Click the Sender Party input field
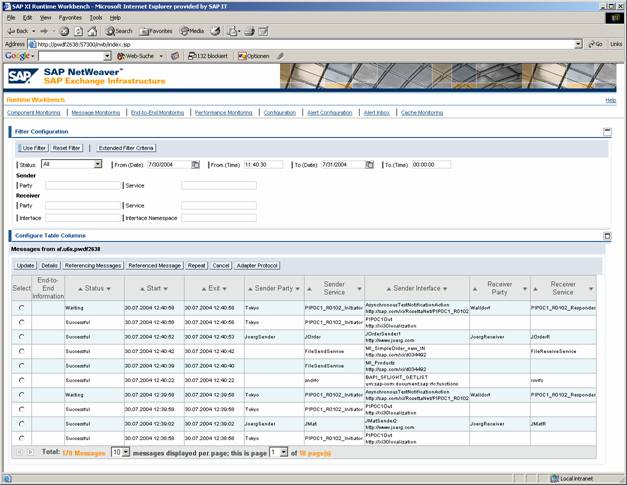 83,186
